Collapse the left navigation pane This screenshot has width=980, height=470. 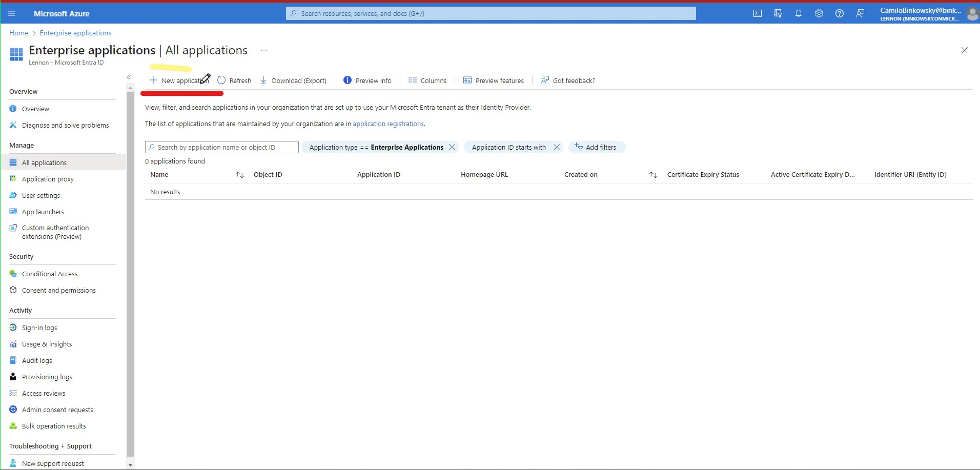129,77
